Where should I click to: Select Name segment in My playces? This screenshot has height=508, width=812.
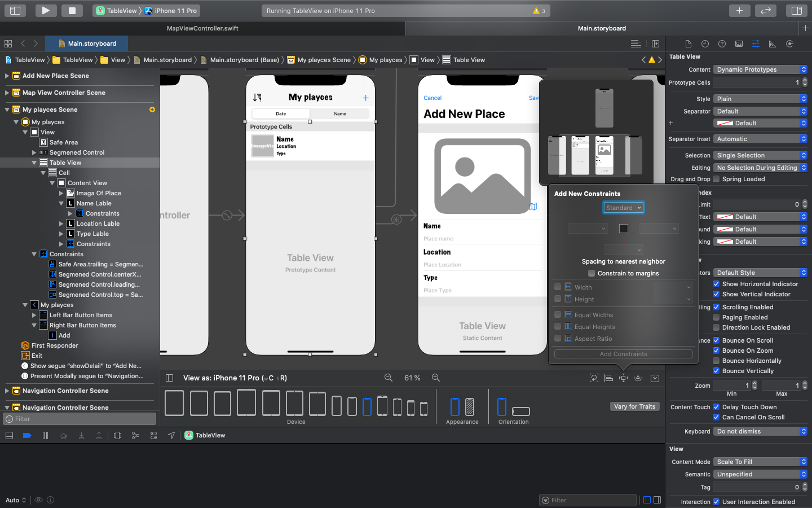[340, 113]
